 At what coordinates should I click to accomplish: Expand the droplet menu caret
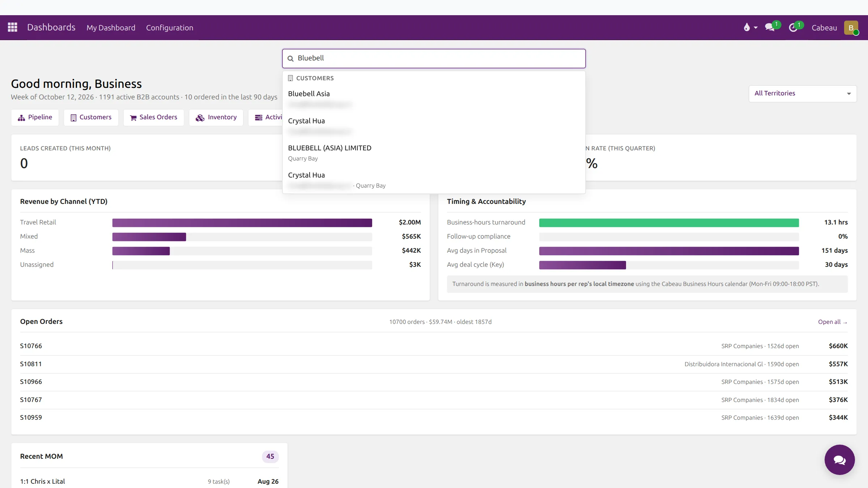click(756, 28)
